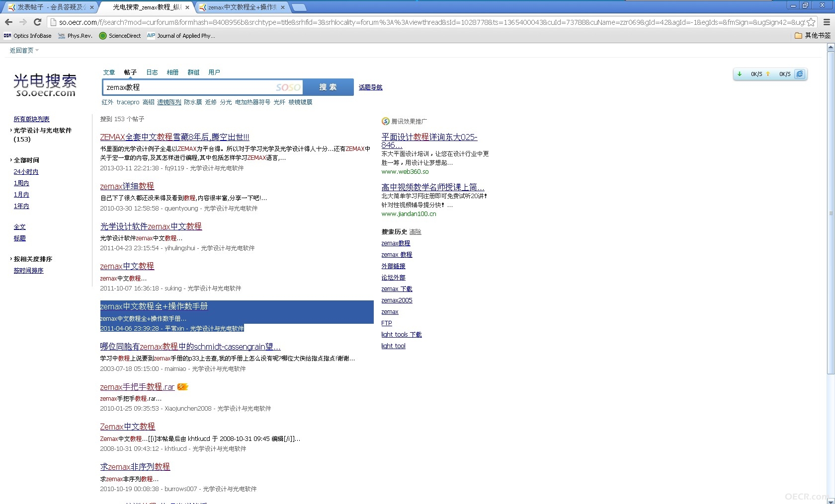This screenshot has width=835, height=504.
Task: Close the zemax中文教程全+操作 tab
Action: click(283, 7)
